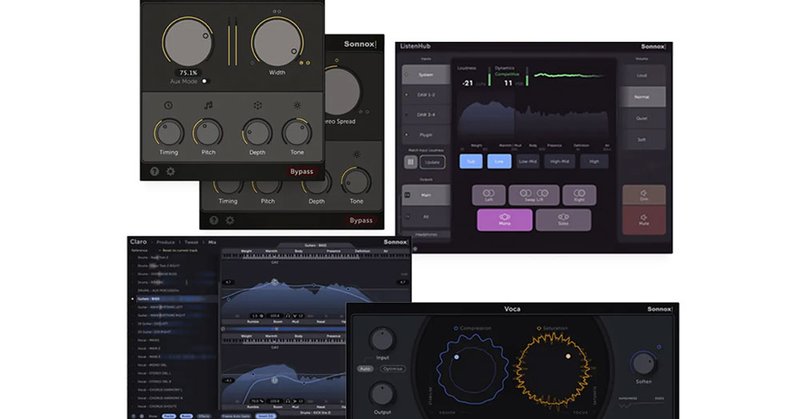800x419 pixels.
Task: Click the blue Compression ring handle in Voca
Action: 457,357
